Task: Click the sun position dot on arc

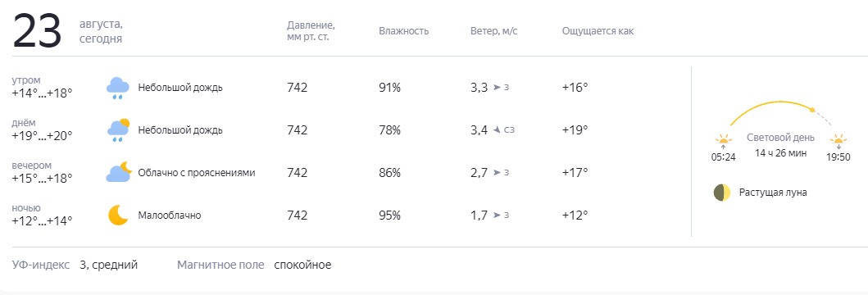Action: [812, 110]
